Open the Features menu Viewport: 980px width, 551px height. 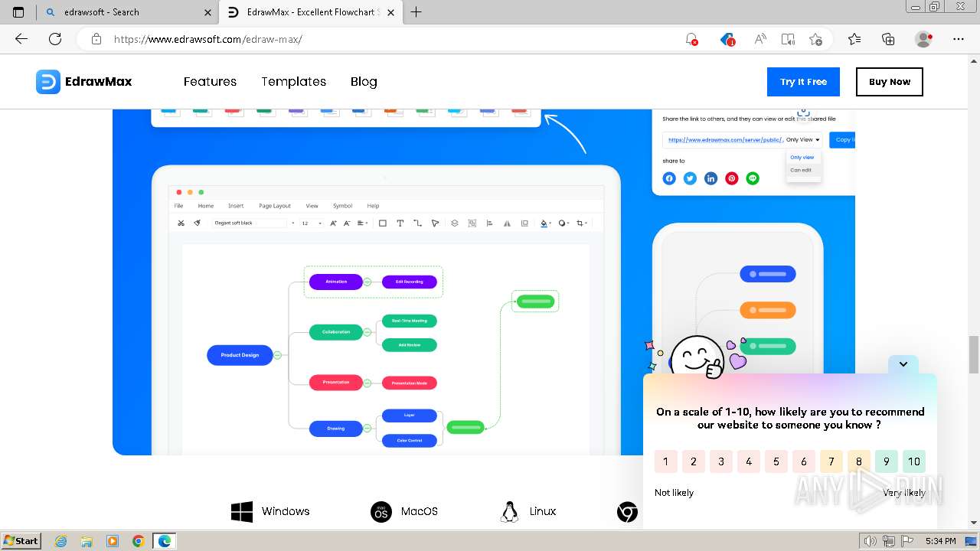[x=210, y=82]
